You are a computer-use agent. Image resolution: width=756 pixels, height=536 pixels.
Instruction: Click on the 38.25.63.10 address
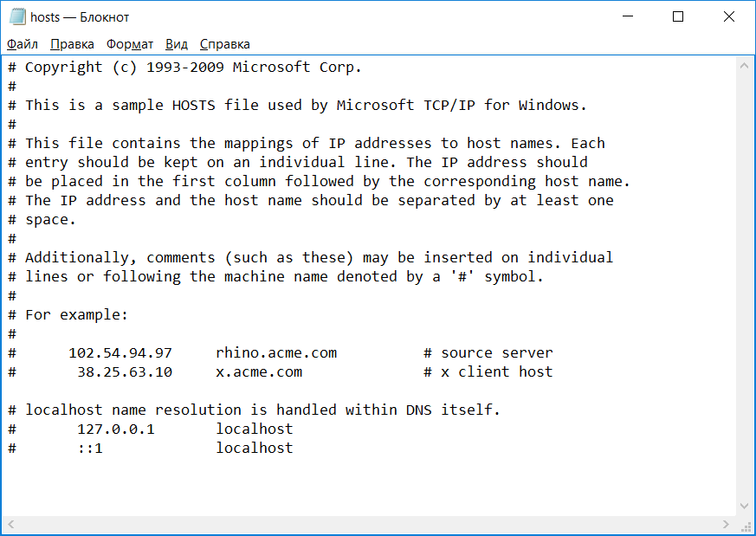[x=125, y=372]
